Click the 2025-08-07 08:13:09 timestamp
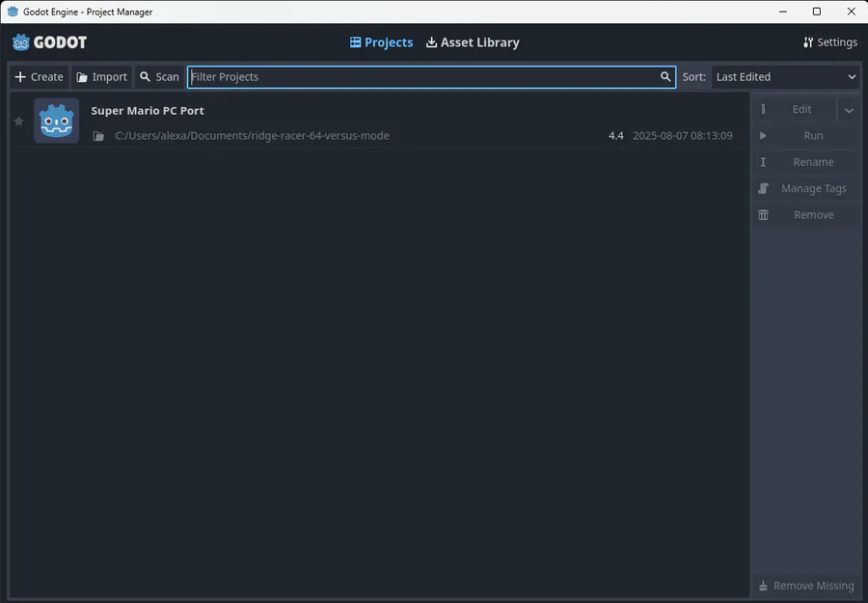This screenshot has width=868, height=603. [x=683, y=136]
